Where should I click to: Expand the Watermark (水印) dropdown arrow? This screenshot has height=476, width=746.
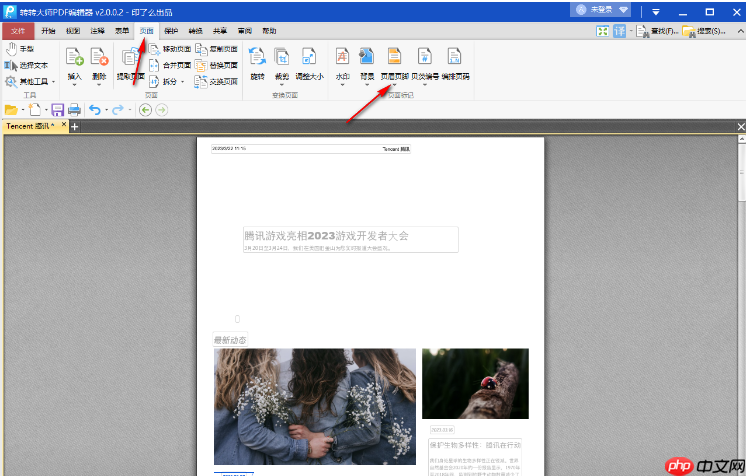[x=343, y=85]
